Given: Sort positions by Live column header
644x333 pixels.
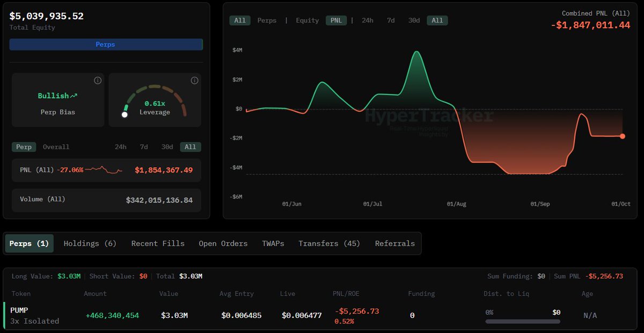Looking at the screenshot, I should pos(288,294).
